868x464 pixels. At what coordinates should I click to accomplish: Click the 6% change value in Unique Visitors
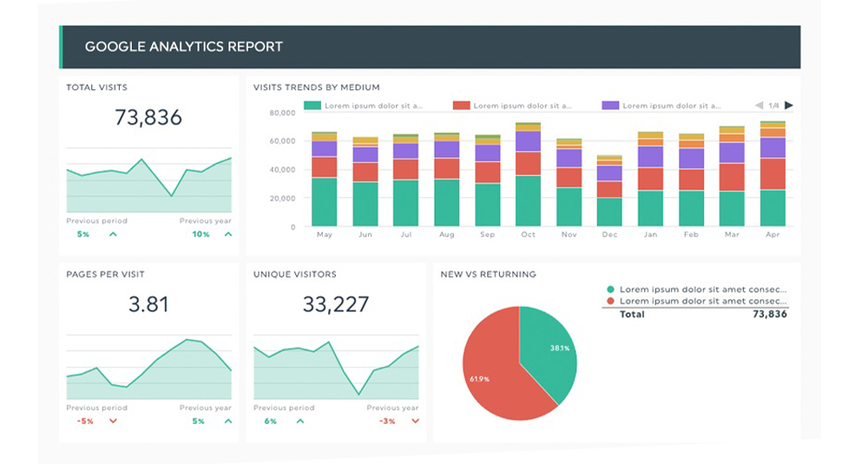[x=270, y=422]
